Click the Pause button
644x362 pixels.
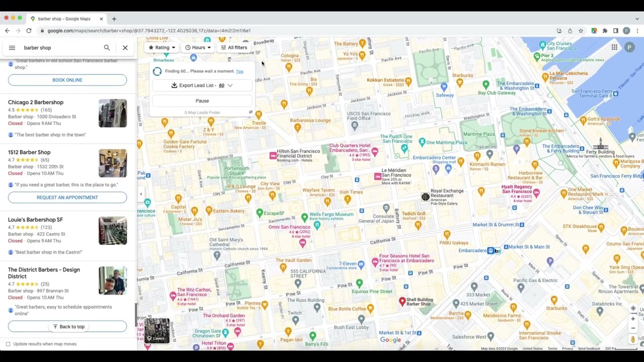tap(202, 101)
